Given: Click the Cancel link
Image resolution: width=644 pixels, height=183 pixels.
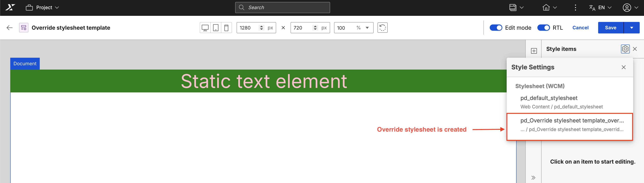Looking at the screenshot, I should tap(580, 28).
